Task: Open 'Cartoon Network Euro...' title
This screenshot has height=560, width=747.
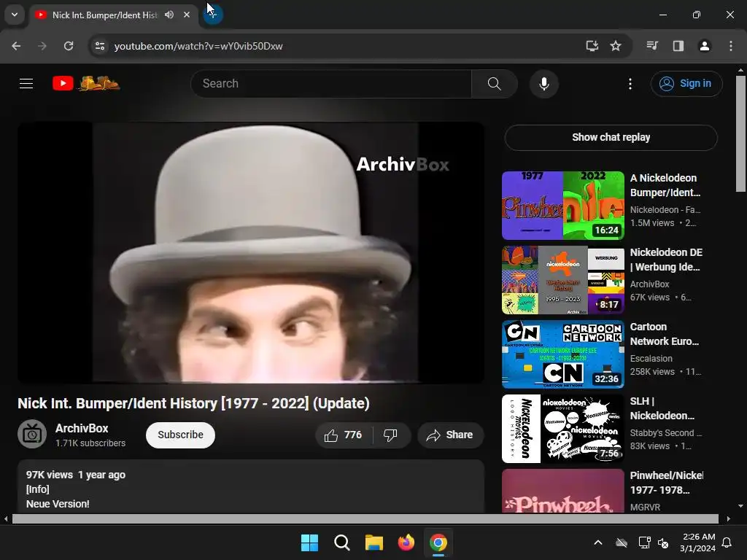Action: tap(665, 334)
